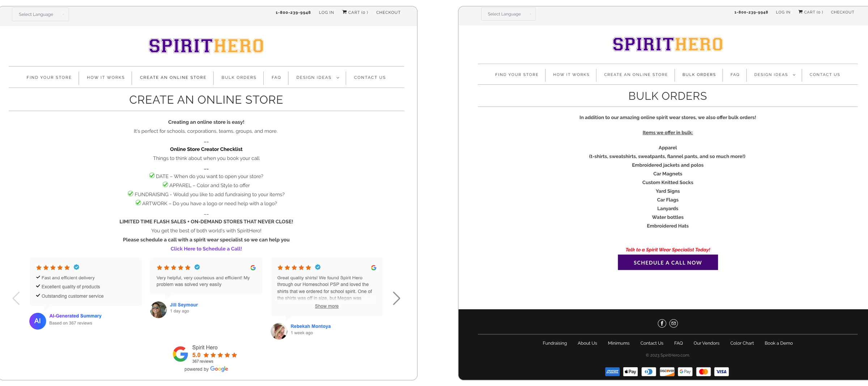Click the AI-Generated Summary avatar icon
Image resolution: width=868 pixels, height=386 pixels.
(38, 321)
